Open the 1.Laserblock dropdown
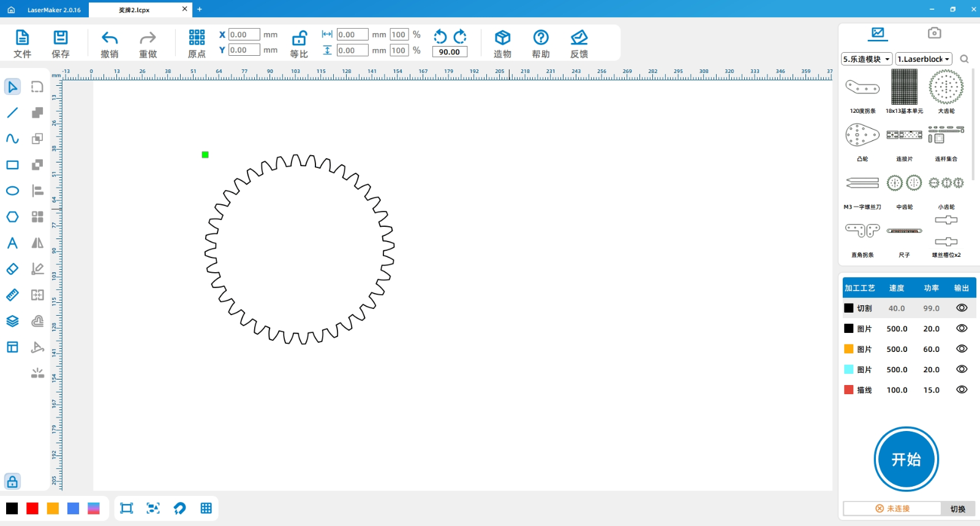The width and height of the screenshot is (980, 526). tap(923, 59)
